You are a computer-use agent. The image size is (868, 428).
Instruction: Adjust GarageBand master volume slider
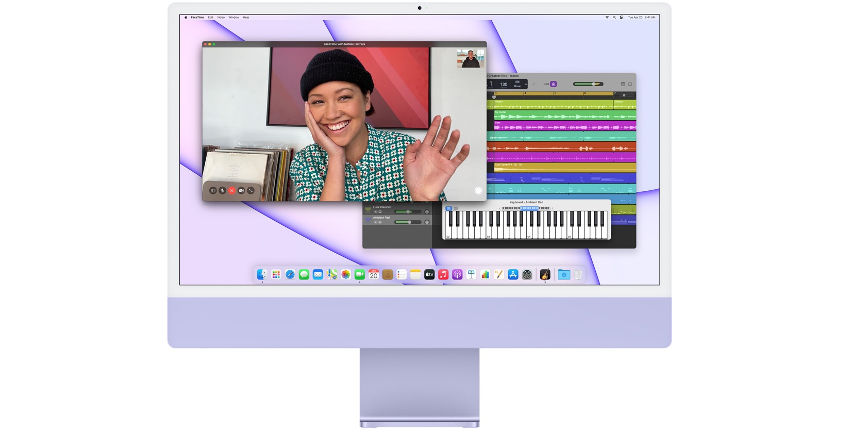click(x=588, y=84)
